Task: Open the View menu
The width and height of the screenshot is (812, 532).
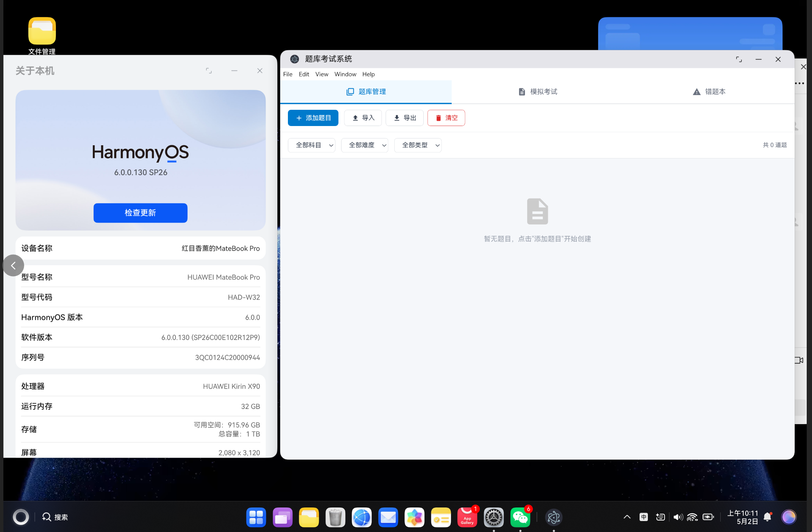Action: (321, 74)
